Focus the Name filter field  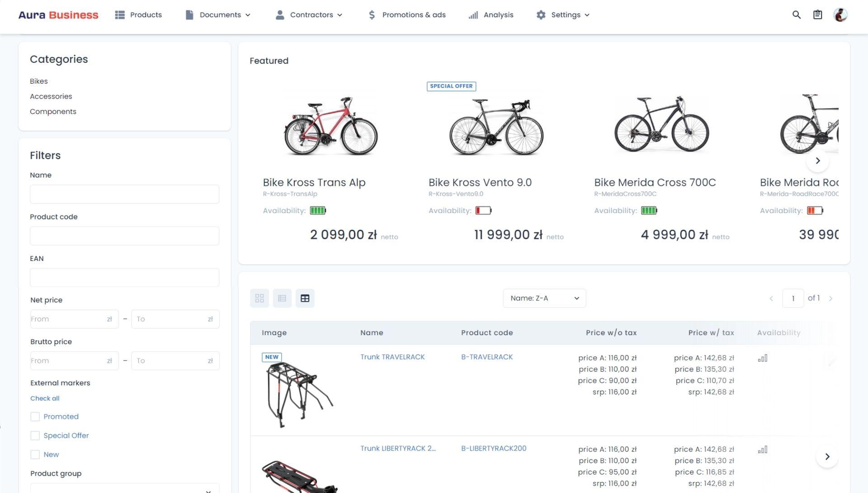coord(124,194)
